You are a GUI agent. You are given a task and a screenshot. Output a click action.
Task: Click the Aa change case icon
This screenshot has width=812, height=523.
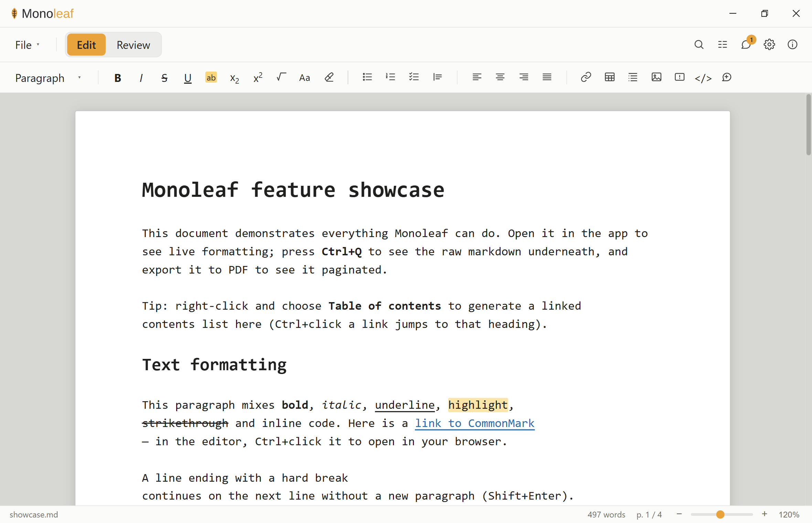point(304,78)
